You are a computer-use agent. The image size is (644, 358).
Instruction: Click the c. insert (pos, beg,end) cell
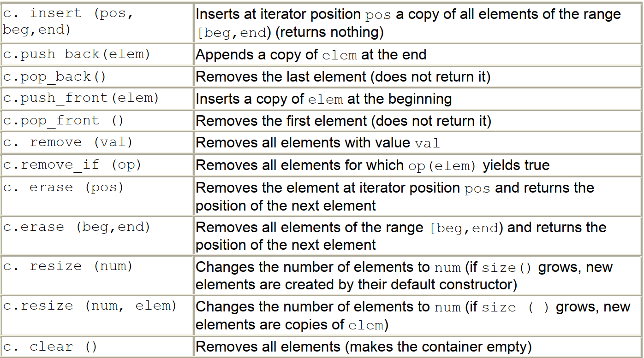[x=68, y=21]
